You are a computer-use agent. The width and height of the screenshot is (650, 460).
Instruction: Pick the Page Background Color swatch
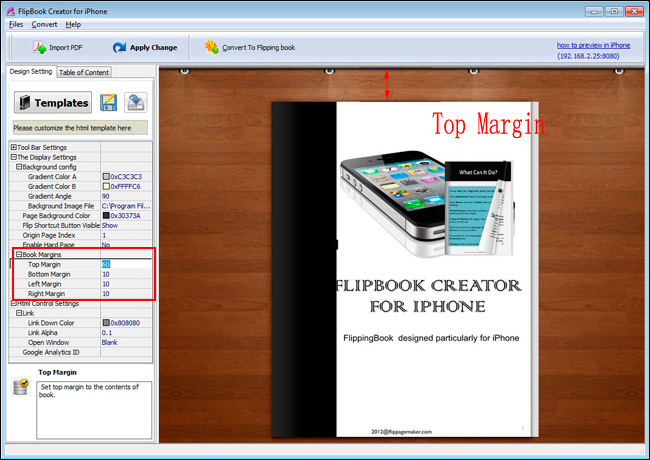pos(106,215)
